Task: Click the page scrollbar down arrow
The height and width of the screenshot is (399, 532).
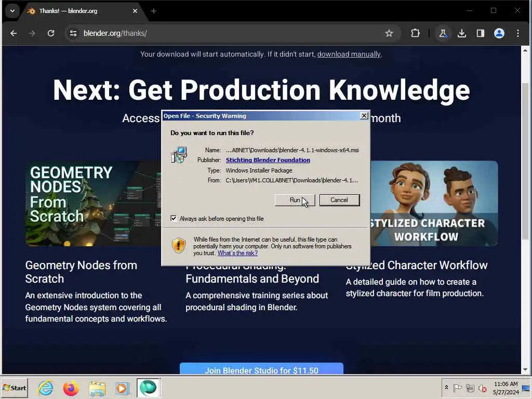Action: pos(525,369)
